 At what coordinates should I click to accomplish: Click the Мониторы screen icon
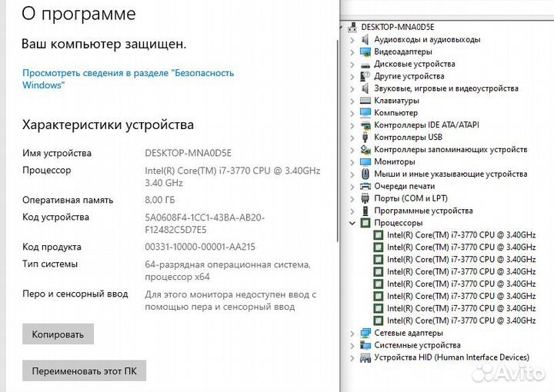pos(365,161)
